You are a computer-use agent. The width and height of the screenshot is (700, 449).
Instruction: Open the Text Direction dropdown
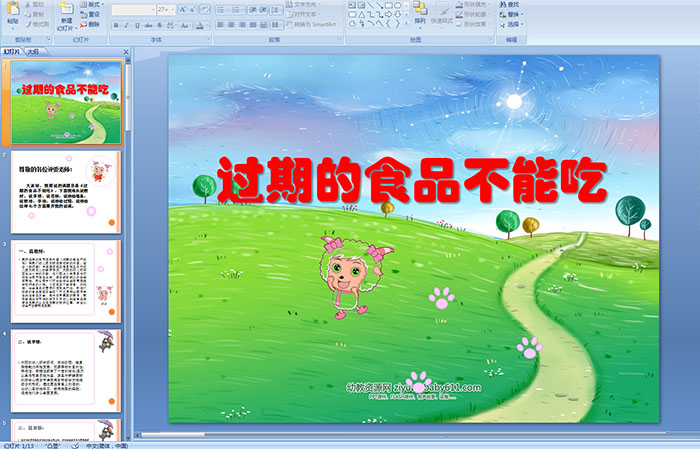coord(304,4)
